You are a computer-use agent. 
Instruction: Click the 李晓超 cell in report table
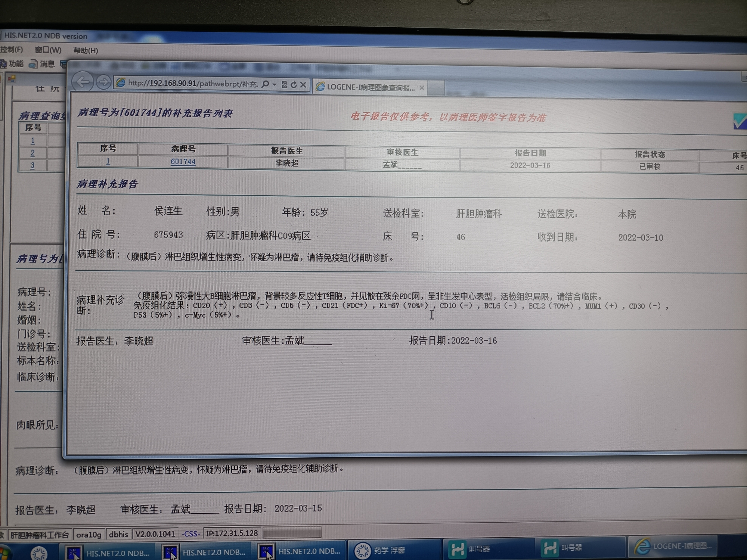[286, 163]
